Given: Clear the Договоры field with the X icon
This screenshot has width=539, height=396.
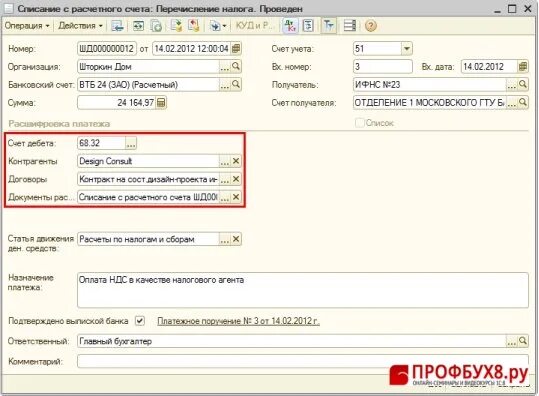Looking at the screenshot, I should tap(236, 179).
